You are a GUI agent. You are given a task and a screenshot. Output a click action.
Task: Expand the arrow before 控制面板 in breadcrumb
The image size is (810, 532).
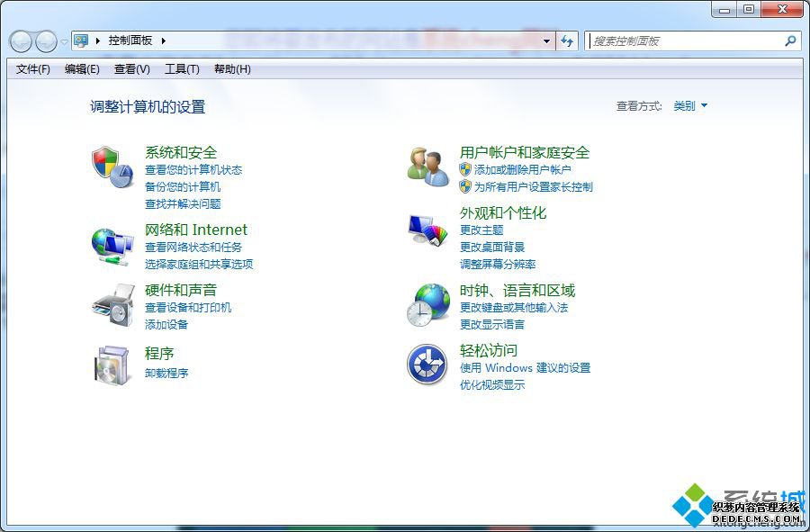[x=97, y=41]
